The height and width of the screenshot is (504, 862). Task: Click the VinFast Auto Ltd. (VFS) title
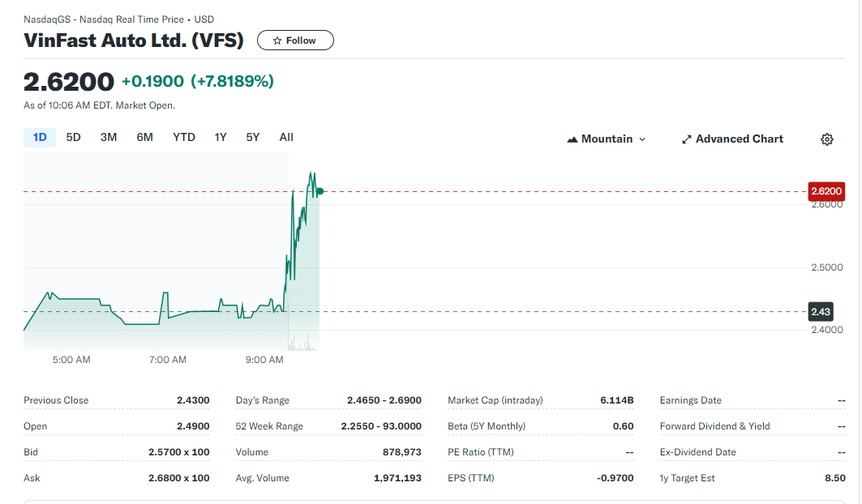click(134, 41)
